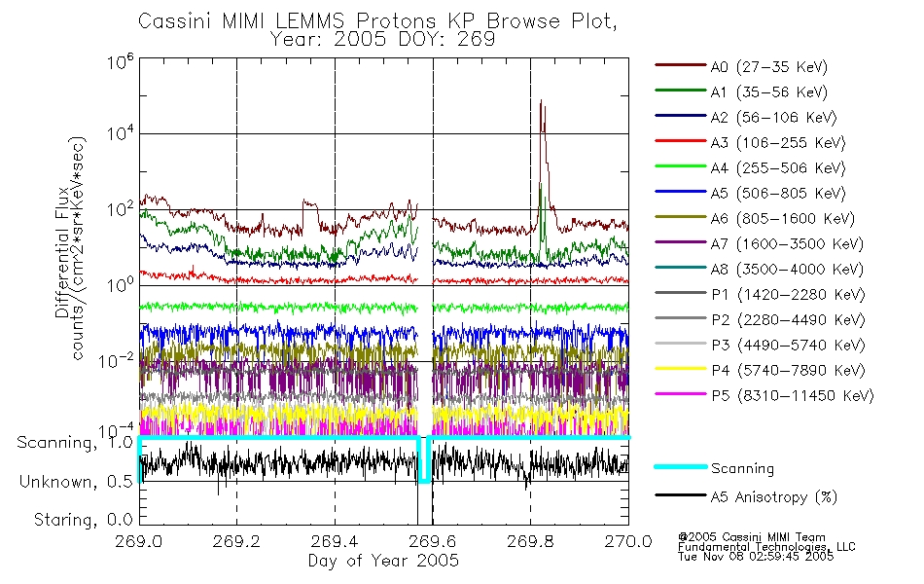Click the A5 (506-805 KeV) legend label
The height and width of the screenshot is (584, 924).
coord(778,194)
